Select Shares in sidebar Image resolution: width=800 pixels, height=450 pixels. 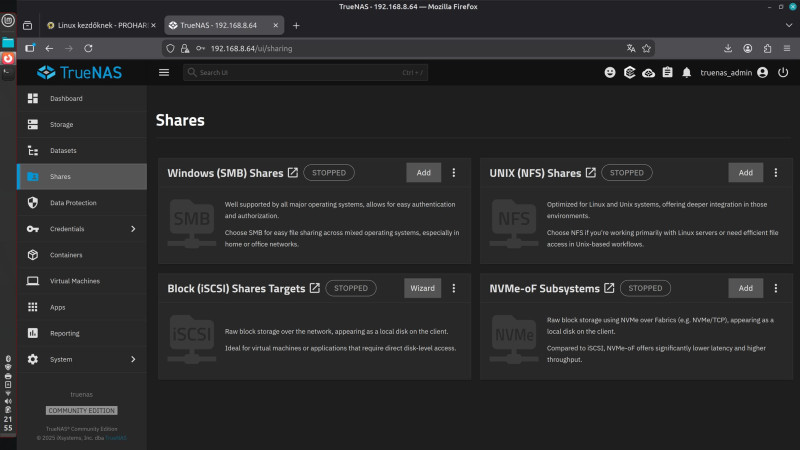click(82, 177)
